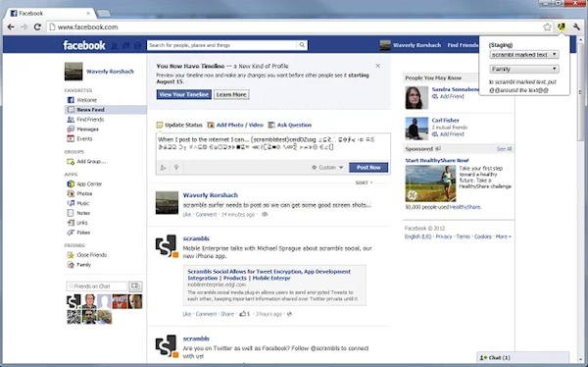Switch to the Facebook browser tab
Screen dimensions: 588x367
(51, 13)
